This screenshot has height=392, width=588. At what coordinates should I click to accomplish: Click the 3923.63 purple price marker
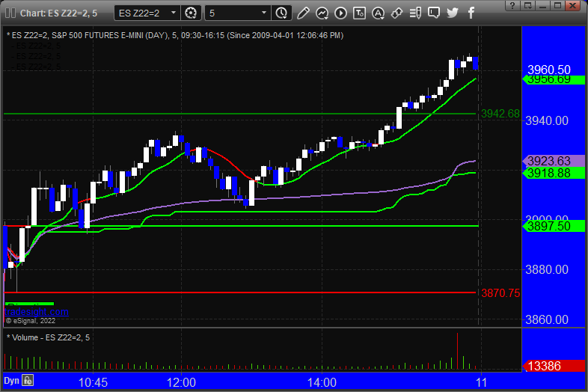tap(554, 161)
